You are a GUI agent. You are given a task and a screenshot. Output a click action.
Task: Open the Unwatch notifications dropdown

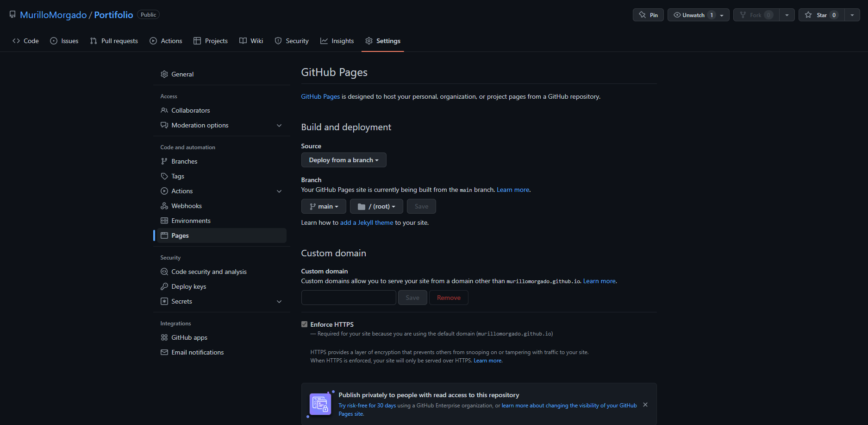point(698,15)
